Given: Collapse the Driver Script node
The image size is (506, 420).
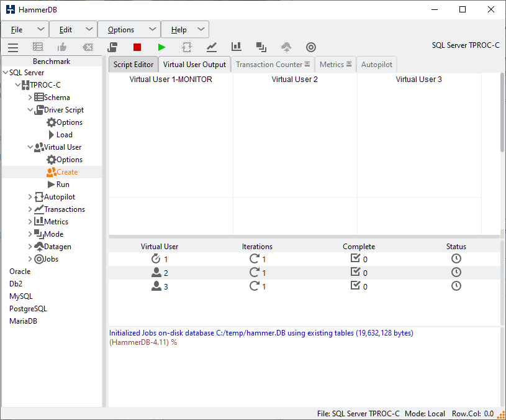Looking at the screenshot, I should 30,110.
